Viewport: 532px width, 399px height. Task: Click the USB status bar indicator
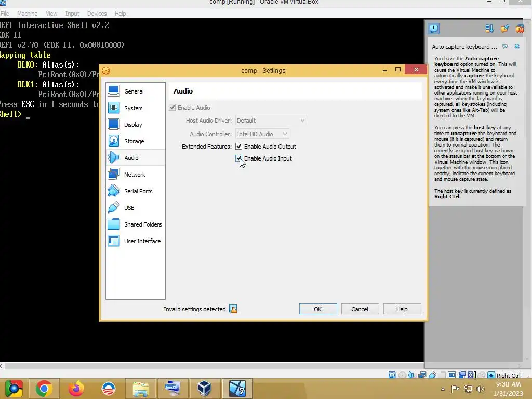click(433, 375)
